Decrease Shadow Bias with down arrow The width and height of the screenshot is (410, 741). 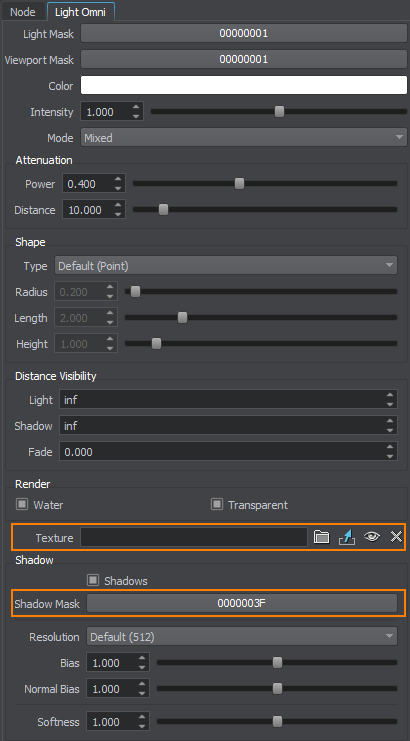coord(142,667)
